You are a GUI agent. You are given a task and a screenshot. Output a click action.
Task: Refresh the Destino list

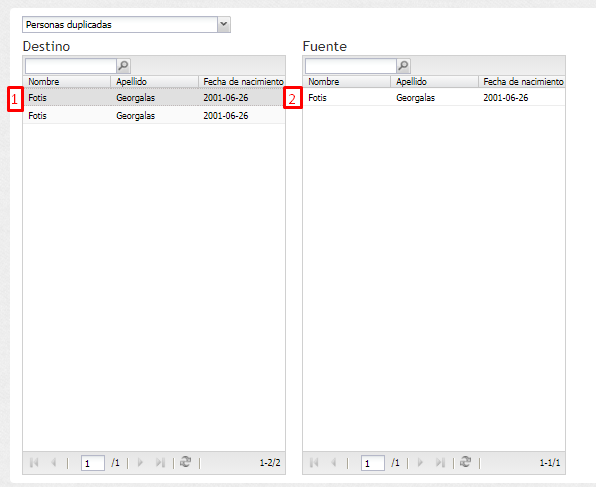coord(185,462)
